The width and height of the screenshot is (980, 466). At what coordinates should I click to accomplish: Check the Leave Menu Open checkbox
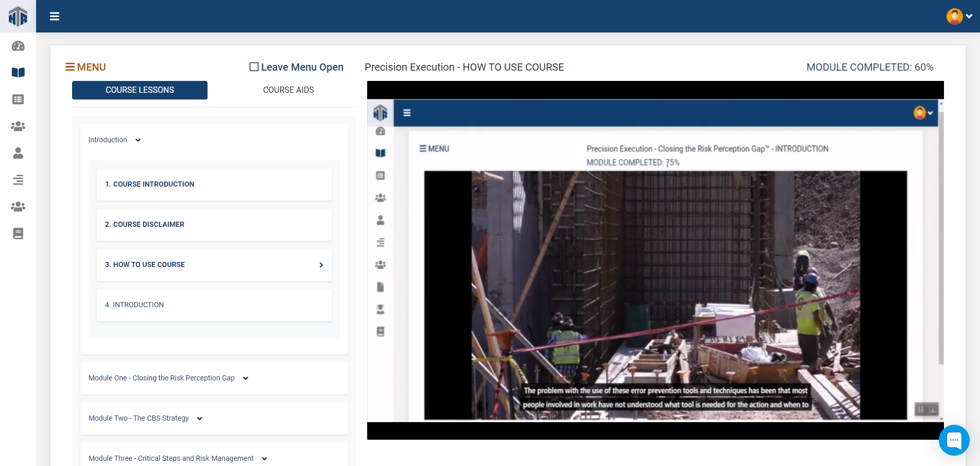click(254, 67)
